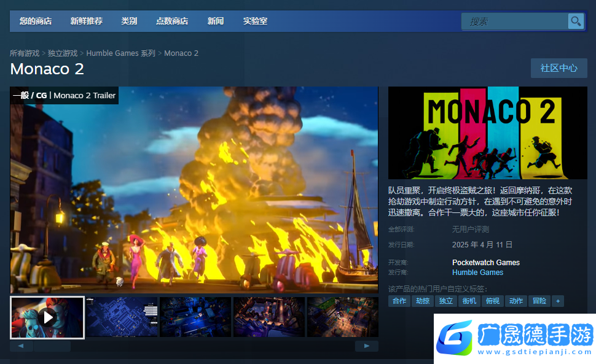Click the left arrow of thumbnail strip

[x=21, y=346]
